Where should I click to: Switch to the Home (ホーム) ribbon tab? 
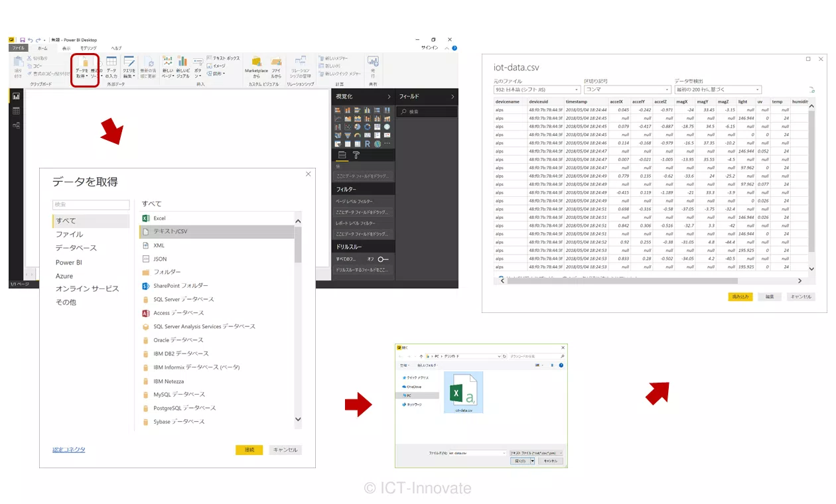tap(42, 48)
